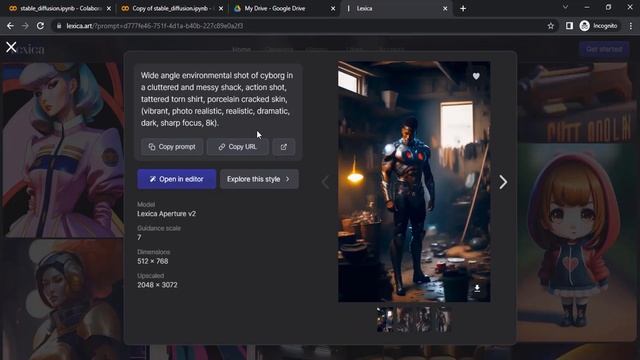
Task: Go to next image arrow
Action: click(503, 182)
